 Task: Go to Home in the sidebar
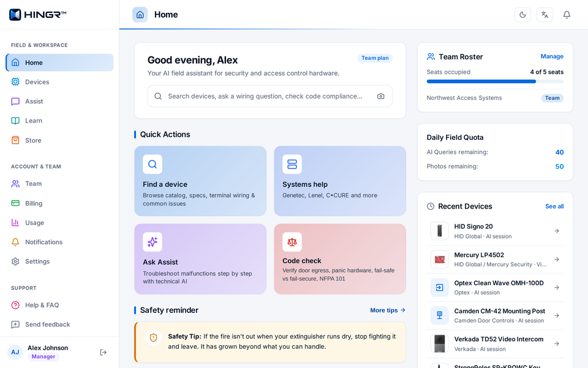(59, 63)
